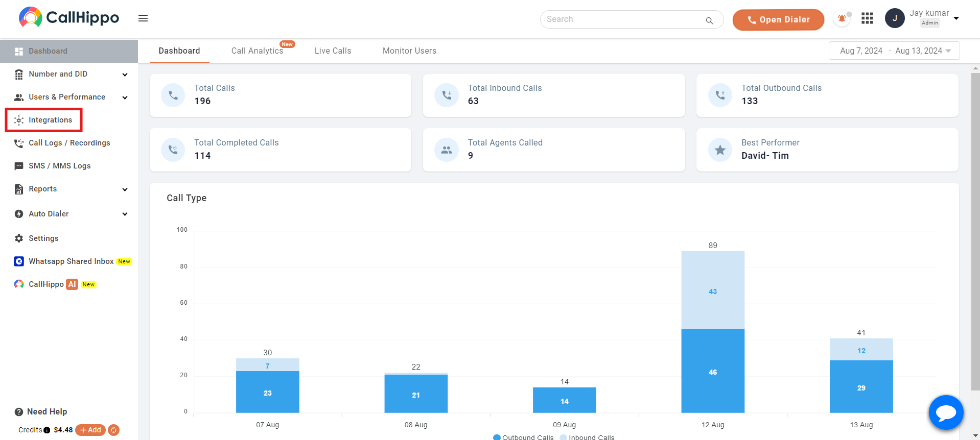Click the Dashboard sidebar icon
The height and width of the screenshot is (440, 980).
[x=19, y=51]
